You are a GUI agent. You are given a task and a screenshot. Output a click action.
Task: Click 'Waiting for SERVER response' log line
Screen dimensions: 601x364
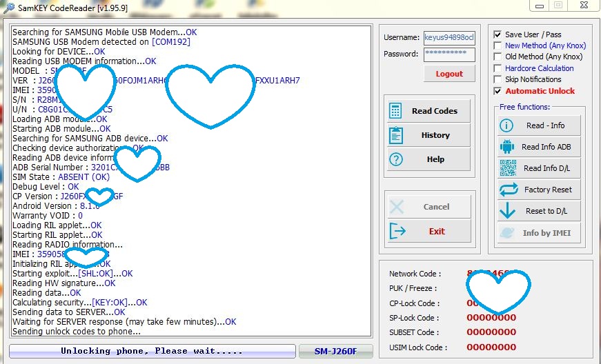click(x=124, y=322)
